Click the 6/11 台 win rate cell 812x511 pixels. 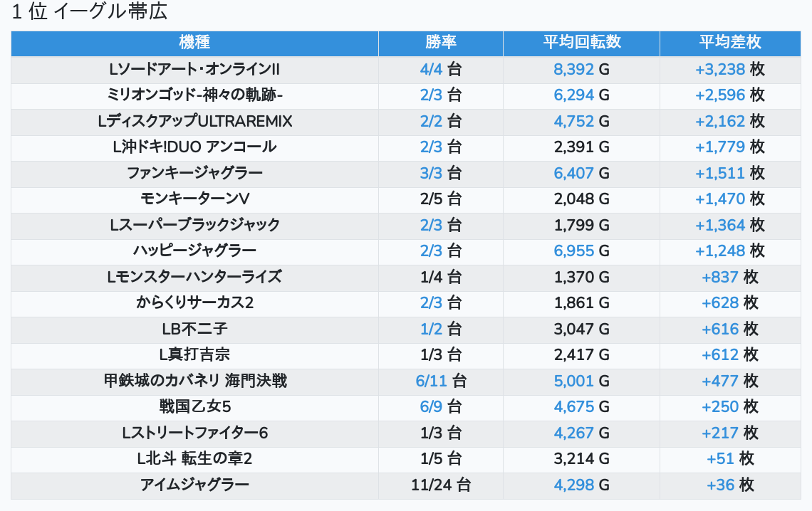pyautogui.click(x=441, y=381)
